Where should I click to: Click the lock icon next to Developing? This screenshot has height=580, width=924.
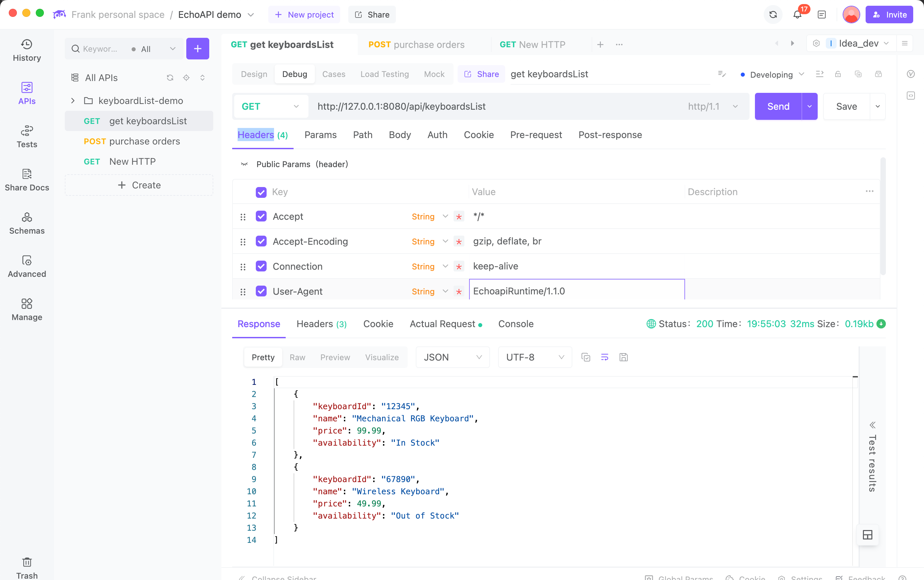tap(838, 74)
